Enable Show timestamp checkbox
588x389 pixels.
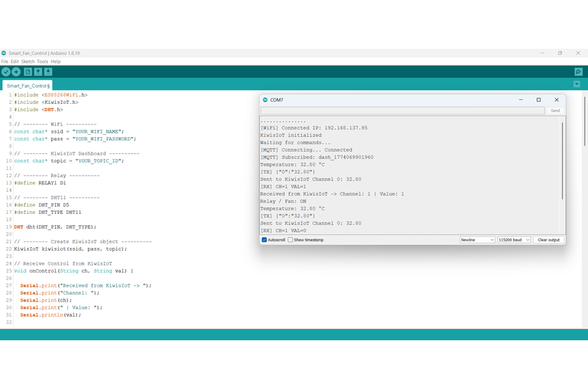pyautogui.click(x=290, y=240)
